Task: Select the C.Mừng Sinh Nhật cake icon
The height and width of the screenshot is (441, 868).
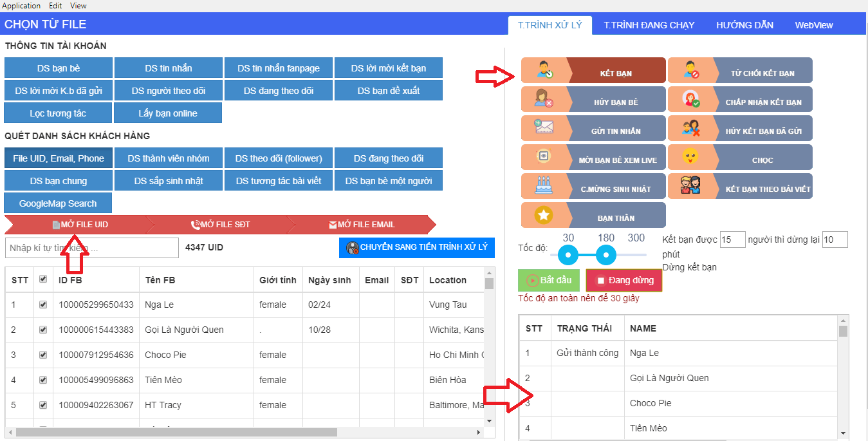Action: 544,186
